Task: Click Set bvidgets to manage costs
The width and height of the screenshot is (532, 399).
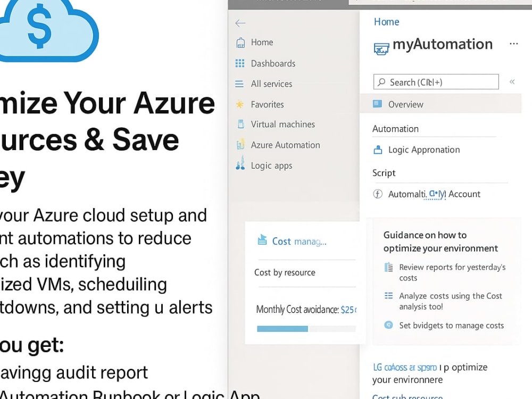Action: coord(452,326)
